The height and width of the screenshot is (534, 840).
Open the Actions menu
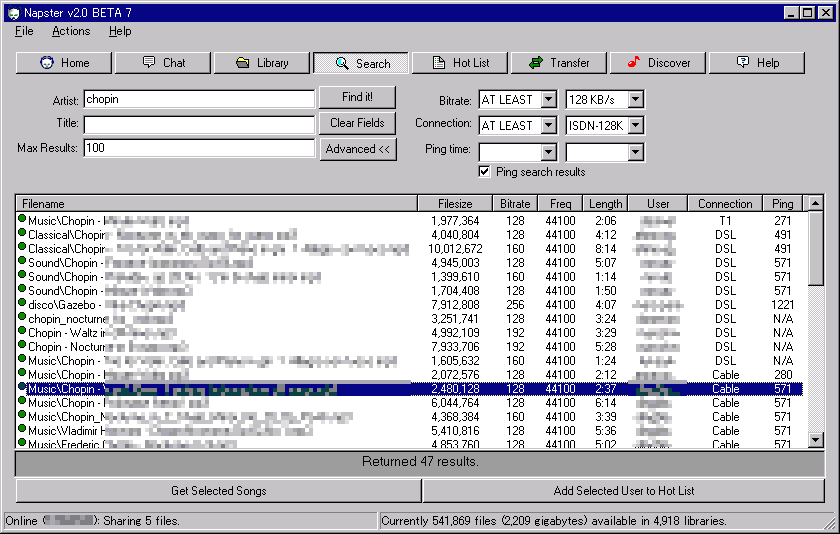(x=71, y=31)
